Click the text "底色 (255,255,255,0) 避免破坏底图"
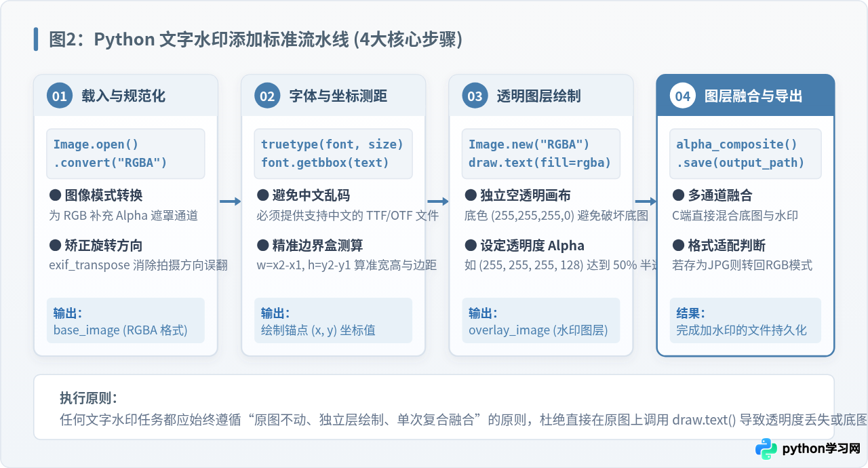868x468 pixels. click(556, 216)
